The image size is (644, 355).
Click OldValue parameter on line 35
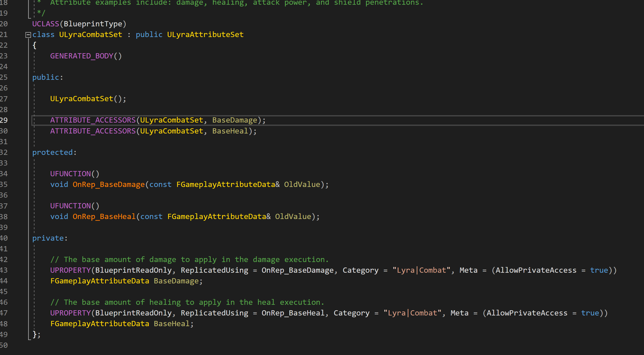point(302,184)
